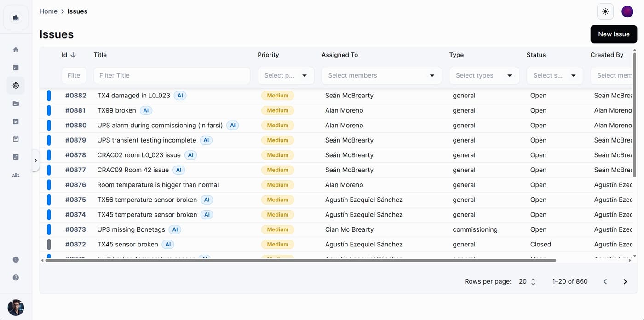Click 'commissioning' type in row #0873
644x320 pixels.
[x=475, y=229]
